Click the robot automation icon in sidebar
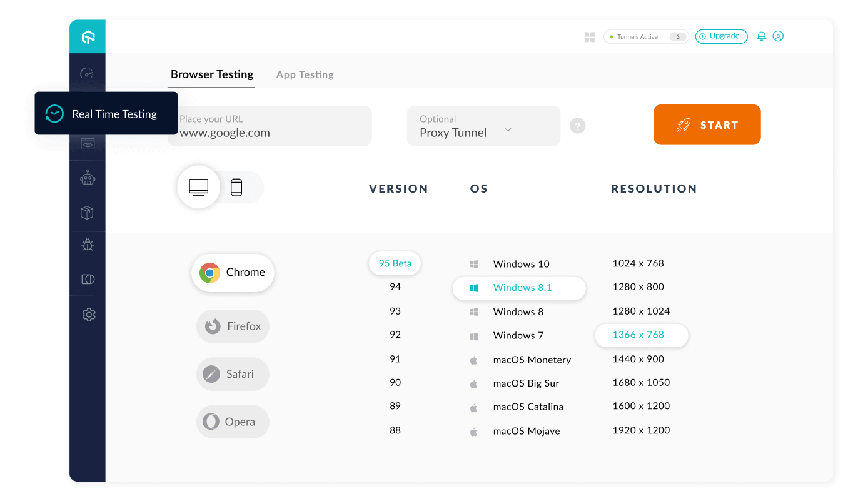Screen dimensions: 868x501 (x=88, y=177)
